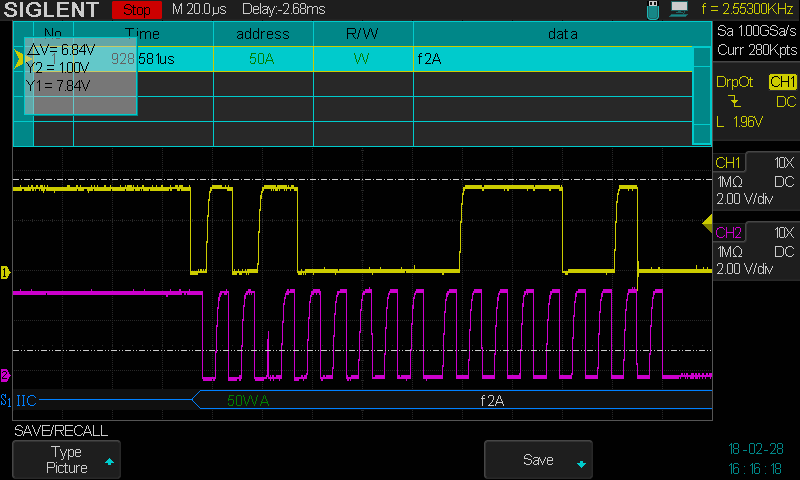The height and width of the screenshot is (480, 800).
Task: Click the M 20.0µs timebase readout
Action: pyautogui.click(x=199, y=9)
